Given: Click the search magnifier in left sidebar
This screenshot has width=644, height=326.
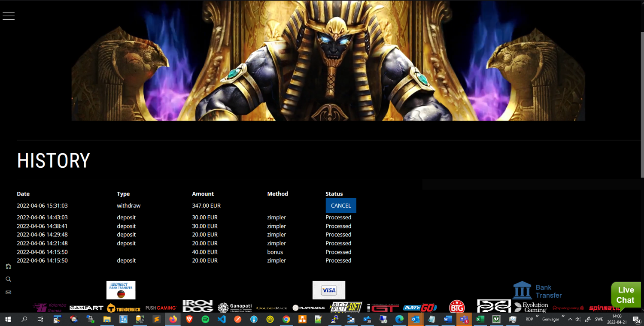Looking at the screenshot, I should click(8, 279).
